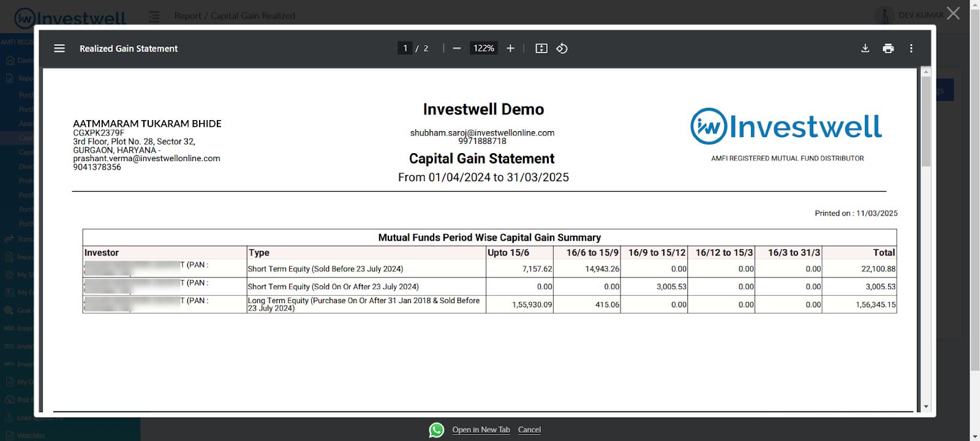The image size is (980, 441).
Task: Click the page number input field
Action: click(405, 48)
